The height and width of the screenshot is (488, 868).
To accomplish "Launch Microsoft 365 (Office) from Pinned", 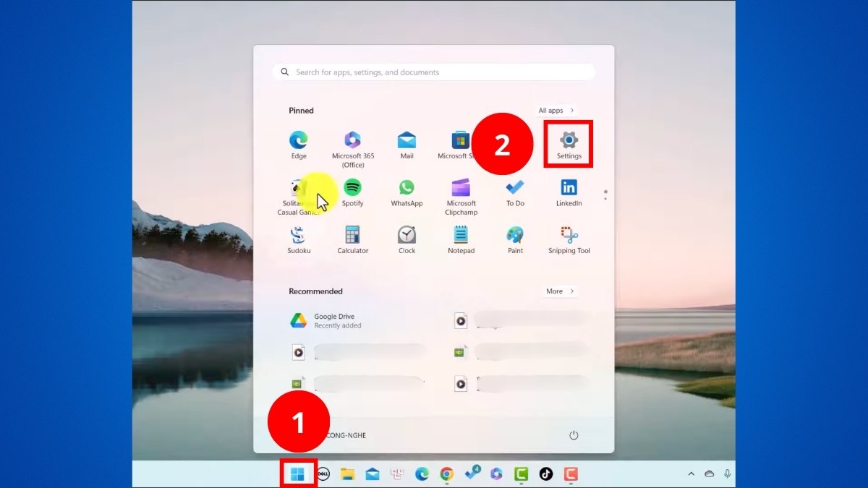I will (353, 150).
